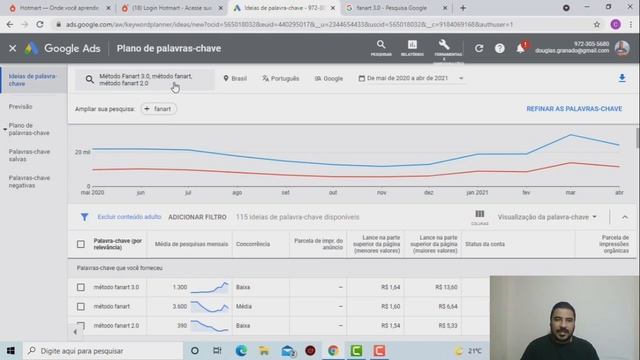Open the Chrome profile icon

coord(616,24)
